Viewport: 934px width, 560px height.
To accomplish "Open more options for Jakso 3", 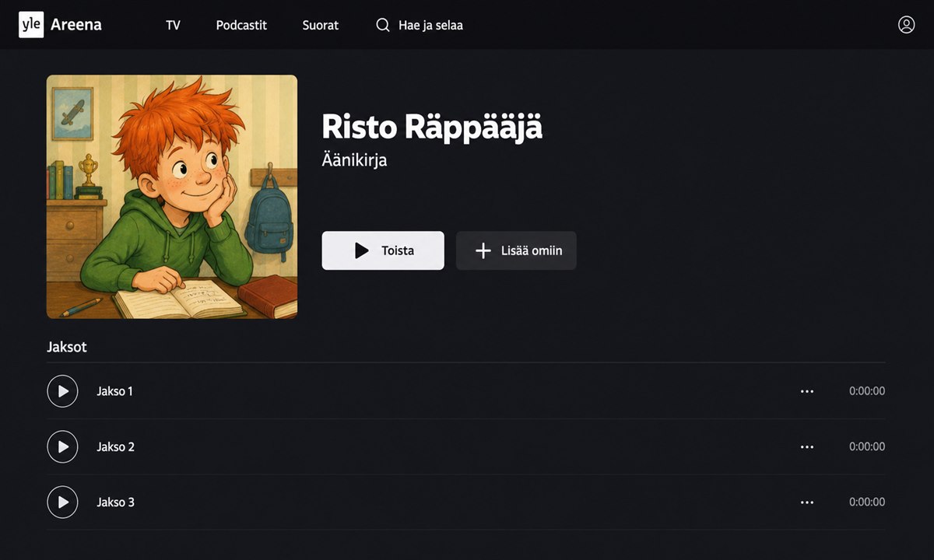I will point(807,502).
